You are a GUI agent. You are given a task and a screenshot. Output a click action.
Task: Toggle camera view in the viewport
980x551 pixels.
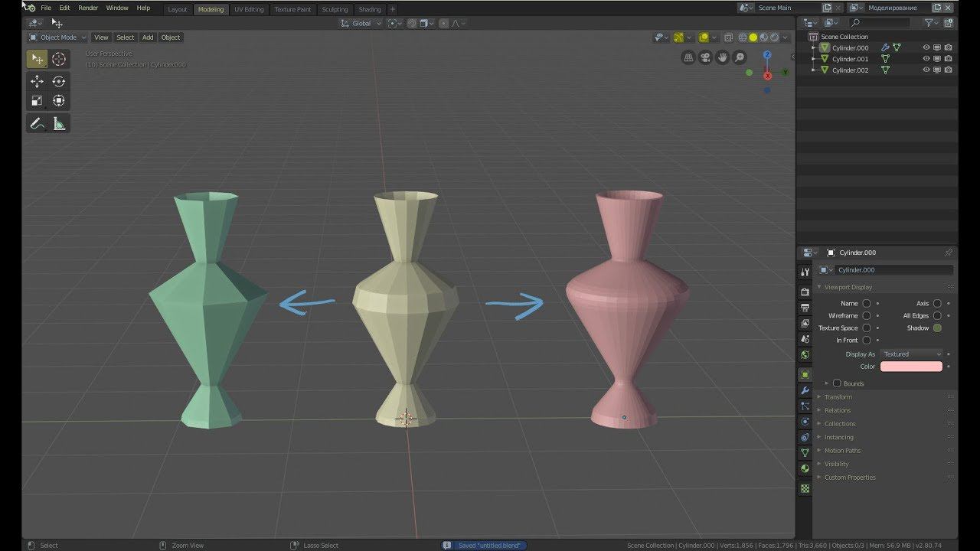pyautogui.click(x=705, y=57)
